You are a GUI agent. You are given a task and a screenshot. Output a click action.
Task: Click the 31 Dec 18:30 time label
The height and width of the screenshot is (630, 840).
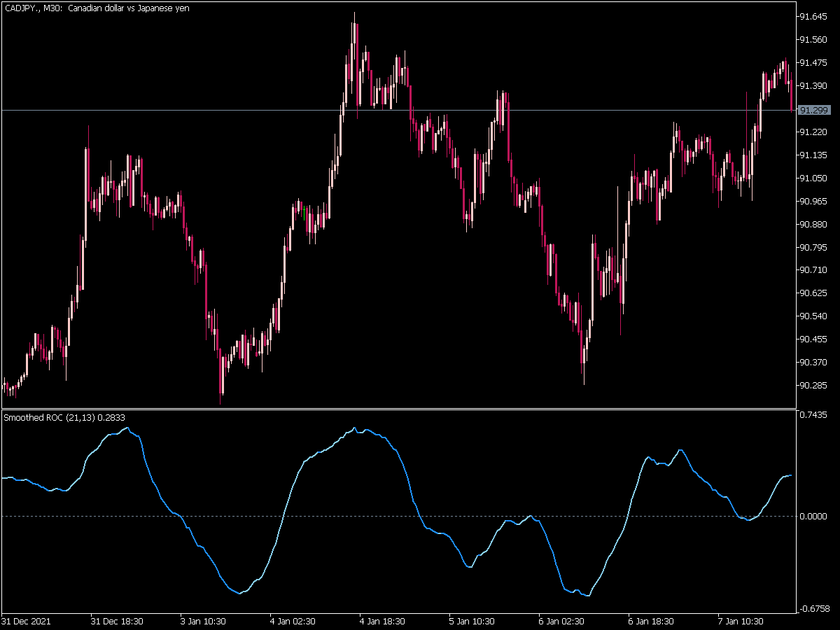118,621
